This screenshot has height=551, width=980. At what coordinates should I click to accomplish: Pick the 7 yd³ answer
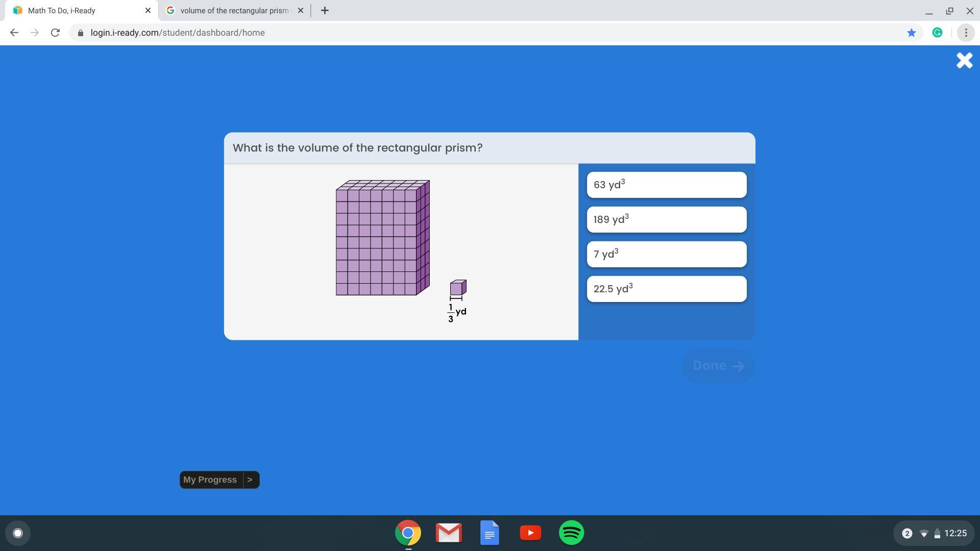[x=666, y=254]
